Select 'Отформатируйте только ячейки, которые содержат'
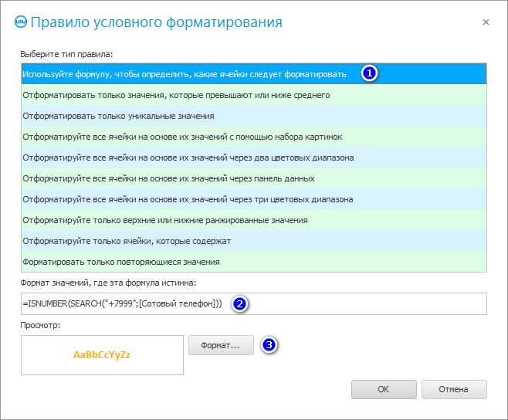Image resolution: width=508 pixels, height=420 pixels. click(254, 241)
